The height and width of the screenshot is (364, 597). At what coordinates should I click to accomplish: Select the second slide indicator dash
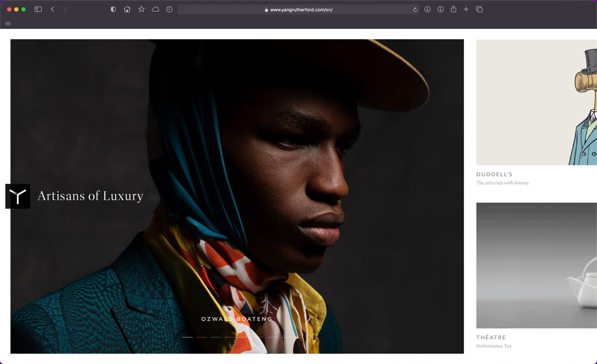click(x=201, y=337)
